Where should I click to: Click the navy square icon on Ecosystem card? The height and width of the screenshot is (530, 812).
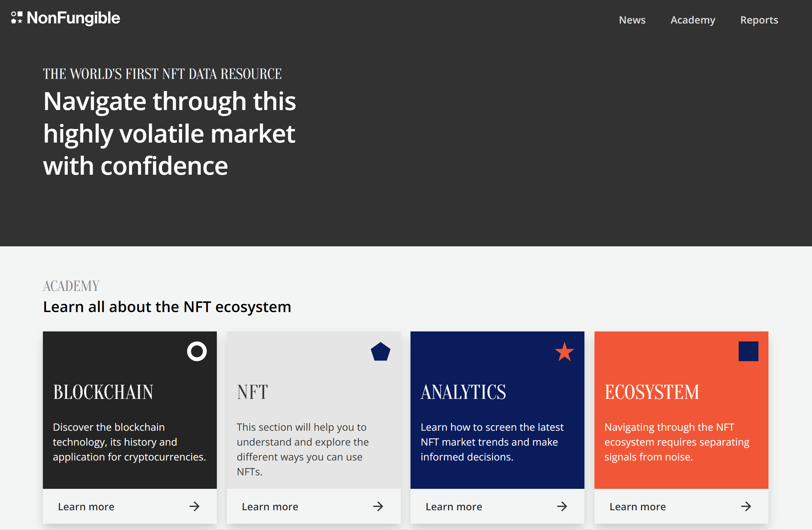tap(748, 351)
